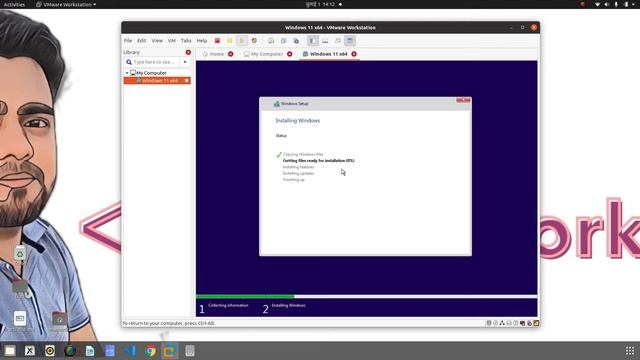This screenshot has width=640, height=360.
Task: Click the hard disk device status icon
Action: pos(489,323)
